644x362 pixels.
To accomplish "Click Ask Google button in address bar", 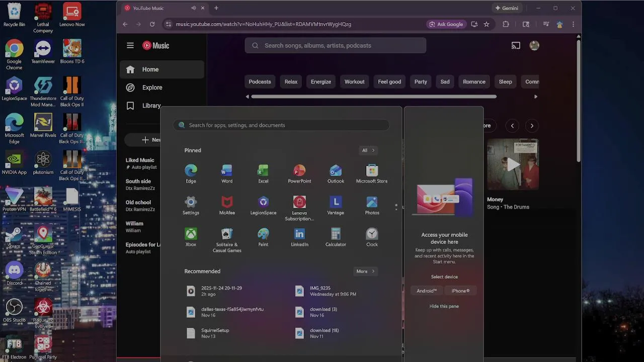I will pos(446,24).
